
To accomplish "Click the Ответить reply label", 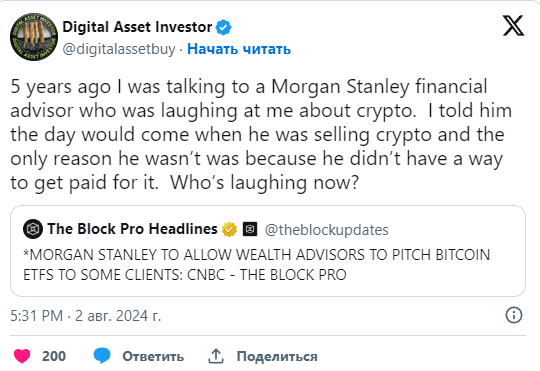I will (x=153, y=356).
